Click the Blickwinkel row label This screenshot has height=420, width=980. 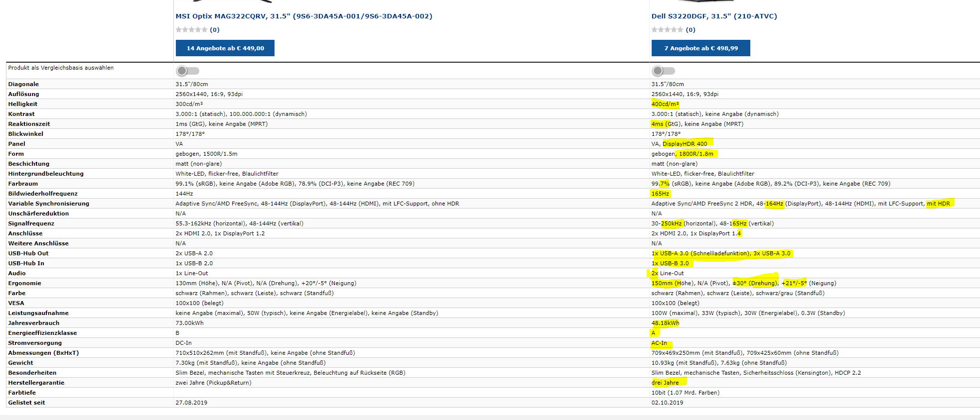26,134
